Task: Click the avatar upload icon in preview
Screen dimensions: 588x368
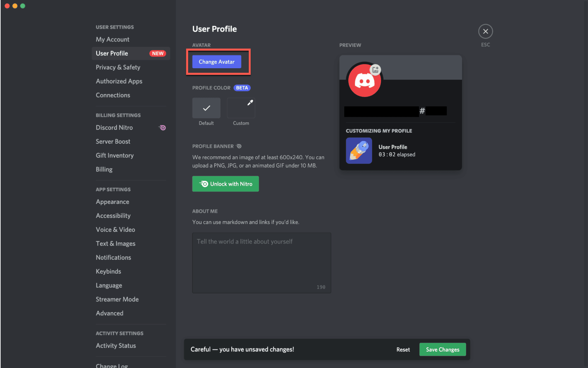Action: point(375,70)
